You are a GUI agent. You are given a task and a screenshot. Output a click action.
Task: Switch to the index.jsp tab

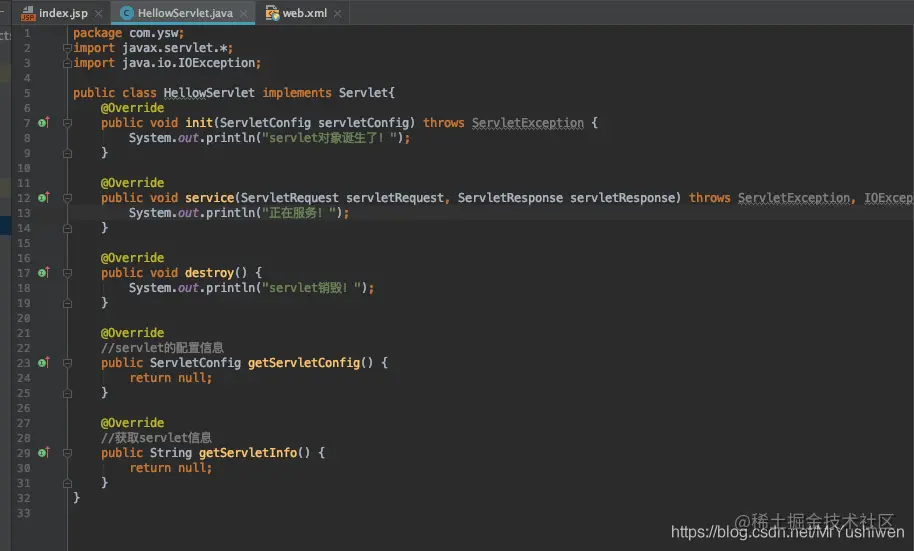tap(63, 13)
